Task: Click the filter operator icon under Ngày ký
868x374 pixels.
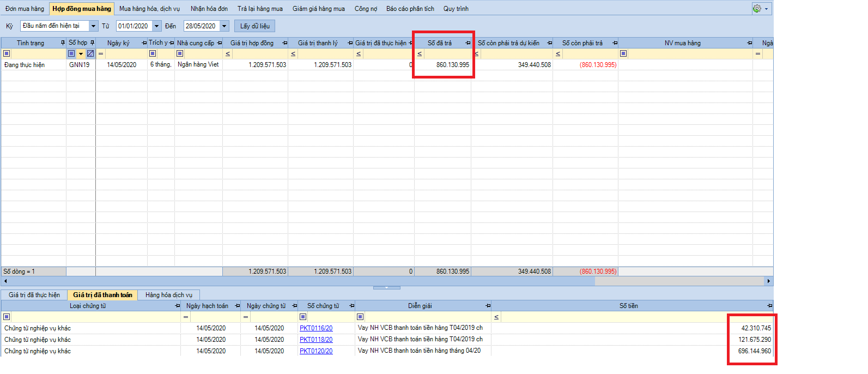Action: click(101, 53)
